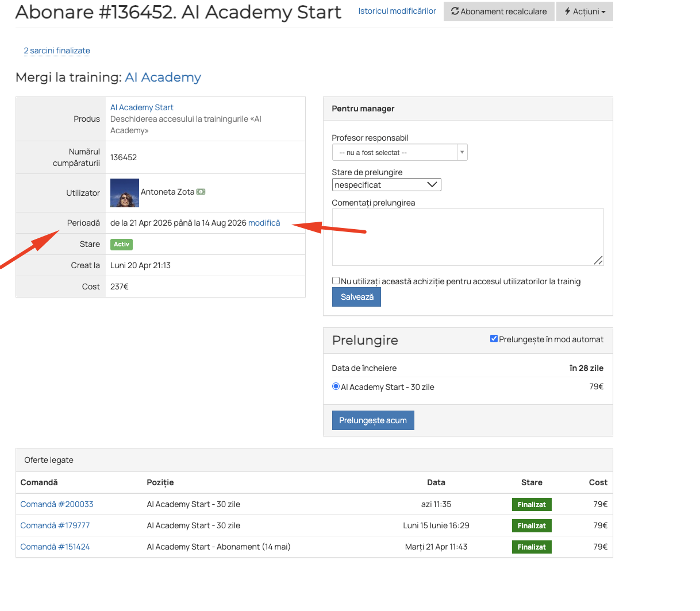Open the 'Profesor responsabil' dropdown
Screen dimensions: 700x611
(399, 152)
